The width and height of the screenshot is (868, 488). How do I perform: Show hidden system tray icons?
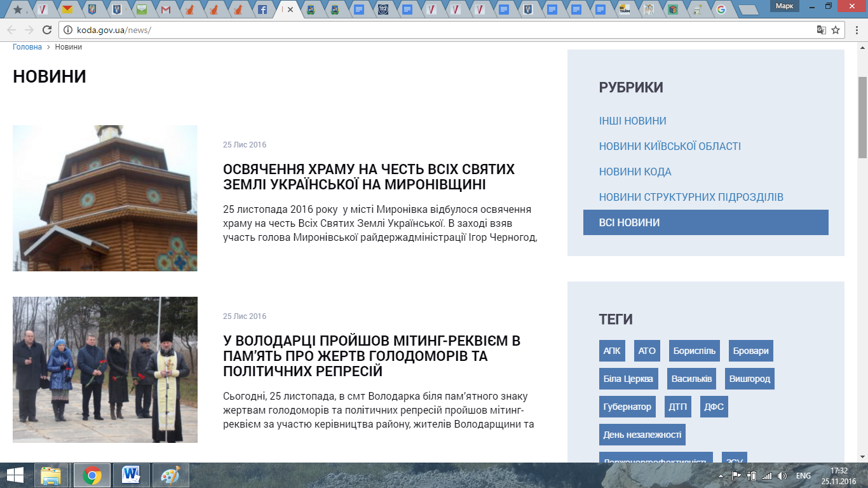721,476
